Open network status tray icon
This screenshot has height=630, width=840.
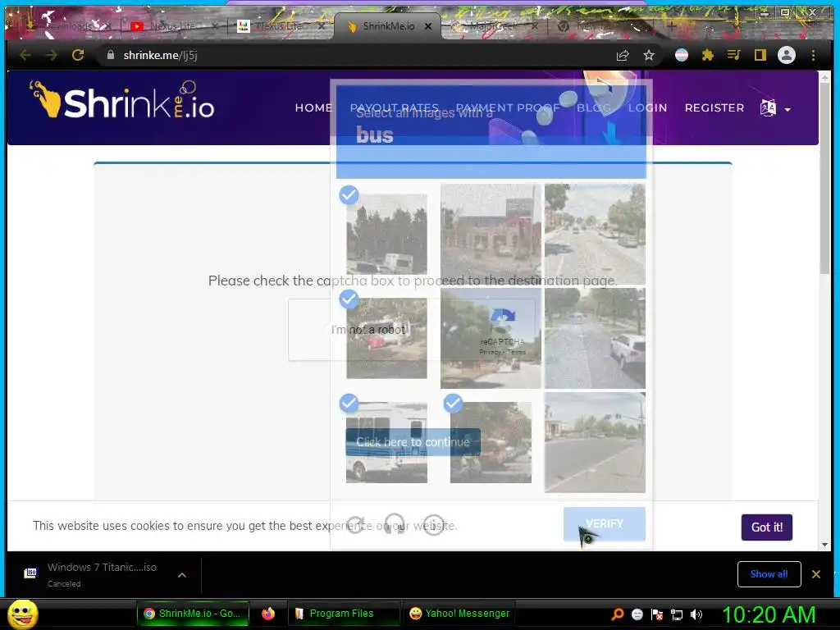click(677, 614)
